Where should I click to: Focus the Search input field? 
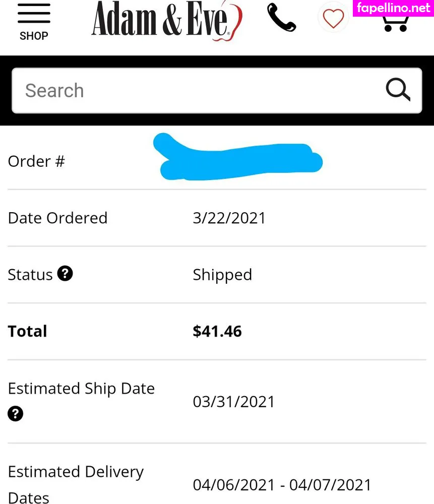point(202,91)
